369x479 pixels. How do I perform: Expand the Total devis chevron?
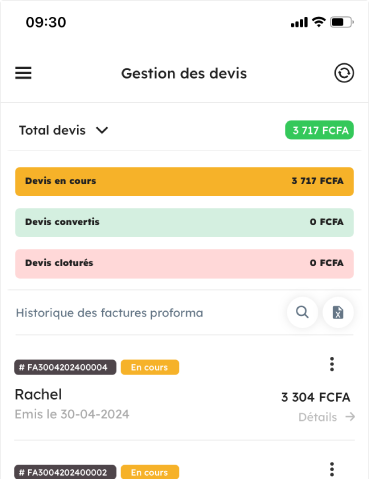point(102,130)
